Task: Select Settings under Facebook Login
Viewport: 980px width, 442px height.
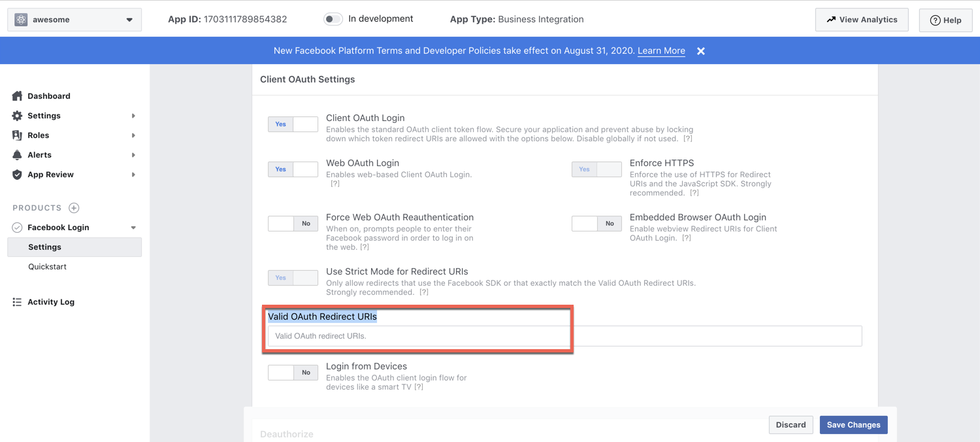Action: [74, 247]
